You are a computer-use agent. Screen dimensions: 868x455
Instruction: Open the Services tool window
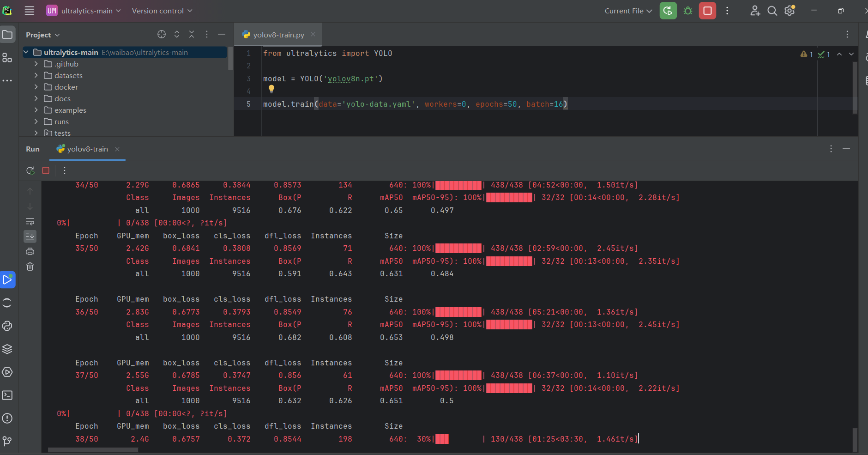(x=7, y=372)
